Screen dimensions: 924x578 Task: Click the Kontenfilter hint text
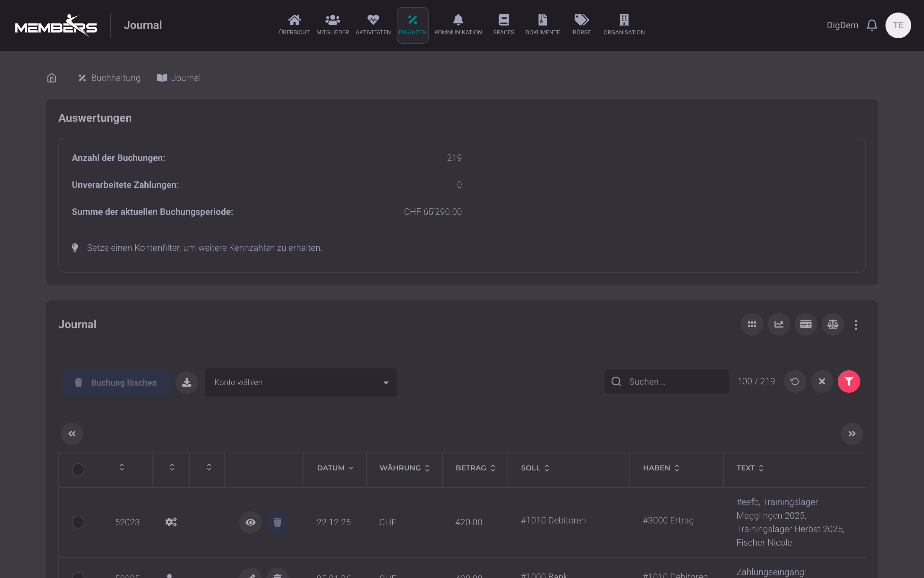(x=205, y=248)
